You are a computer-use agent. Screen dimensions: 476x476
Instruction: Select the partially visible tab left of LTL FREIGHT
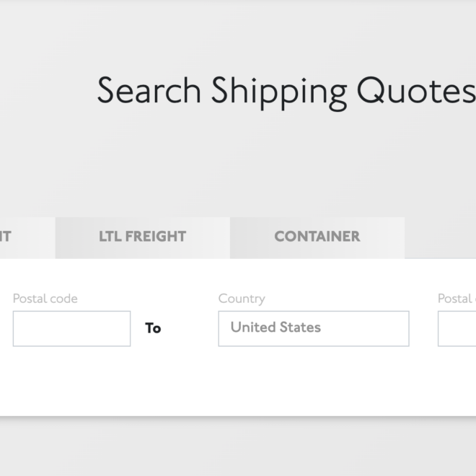22,237
